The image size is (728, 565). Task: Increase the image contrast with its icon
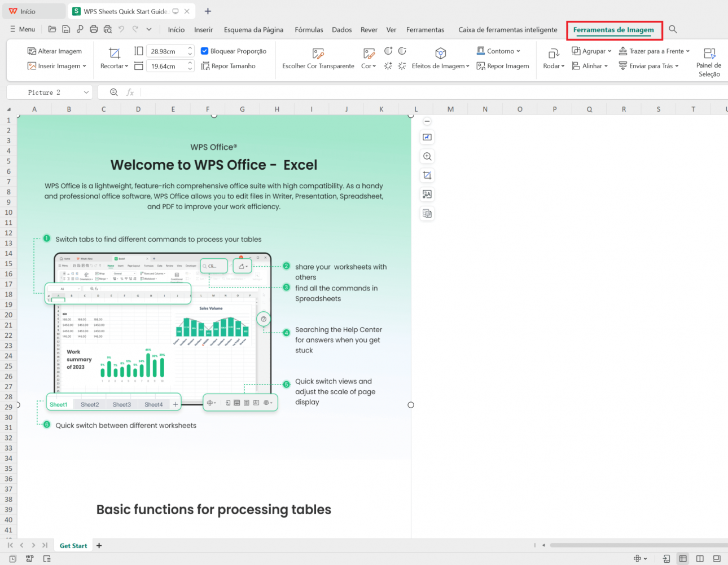click(388, 51)
